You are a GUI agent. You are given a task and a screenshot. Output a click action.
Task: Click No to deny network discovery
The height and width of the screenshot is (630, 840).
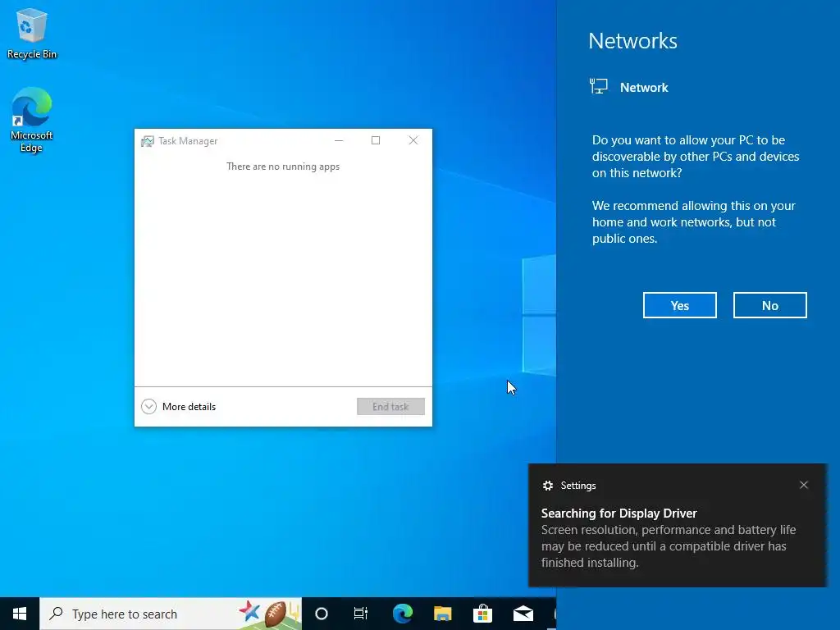click(x=769, y=305)
